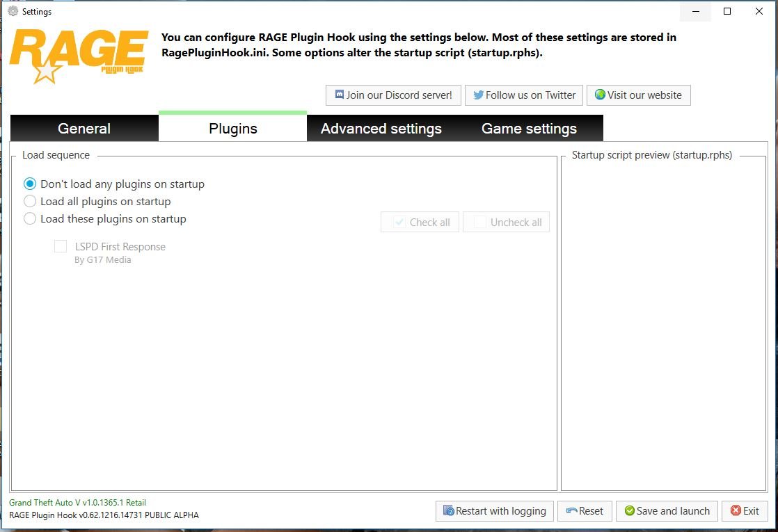Click the Settings gear icon in title bar
The height and width of the screenshot is (532, 778).
point(13,11)
